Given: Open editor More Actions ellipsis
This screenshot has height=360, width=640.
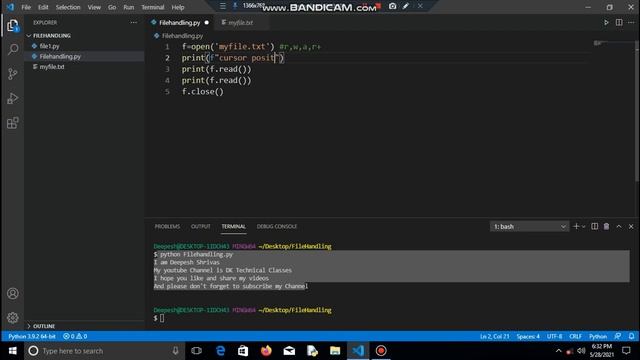Looking at the screenshot, I should point(631,22).
